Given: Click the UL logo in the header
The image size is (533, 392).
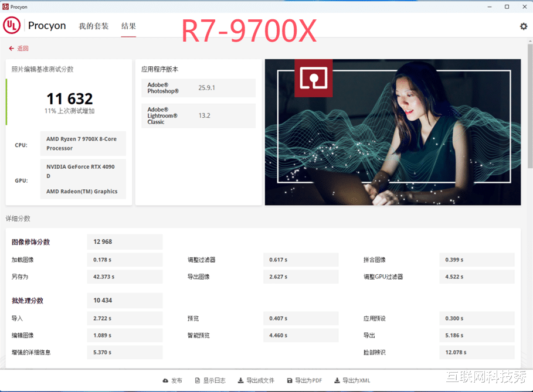Looking at the screenshot, I should click(11, 26).
